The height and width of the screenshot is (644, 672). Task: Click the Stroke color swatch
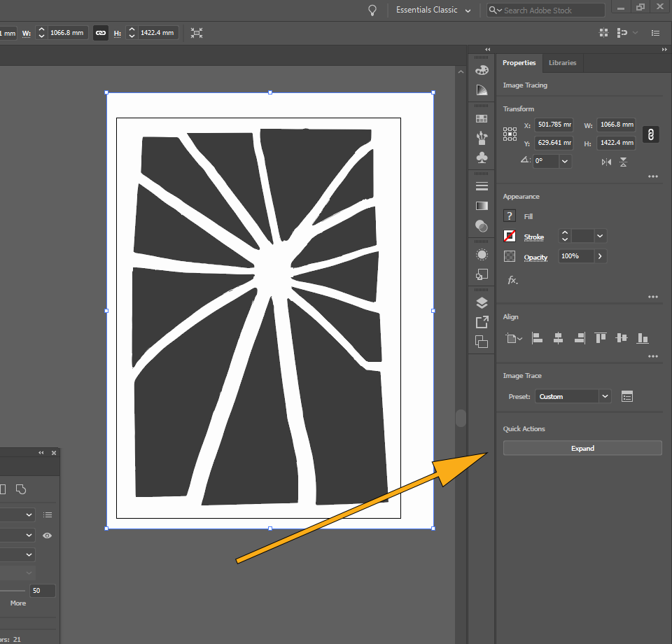(x=509, y=236)
